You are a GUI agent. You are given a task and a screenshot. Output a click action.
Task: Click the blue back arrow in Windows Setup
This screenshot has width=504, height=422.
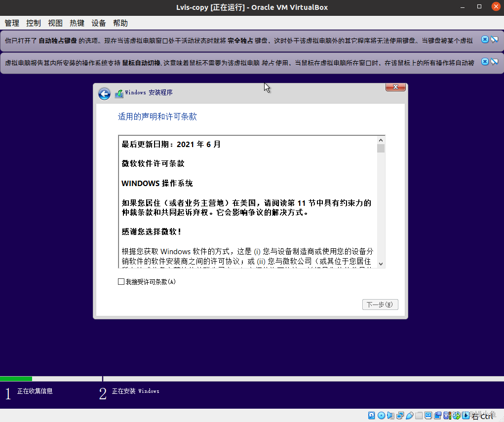click(104, 93)
